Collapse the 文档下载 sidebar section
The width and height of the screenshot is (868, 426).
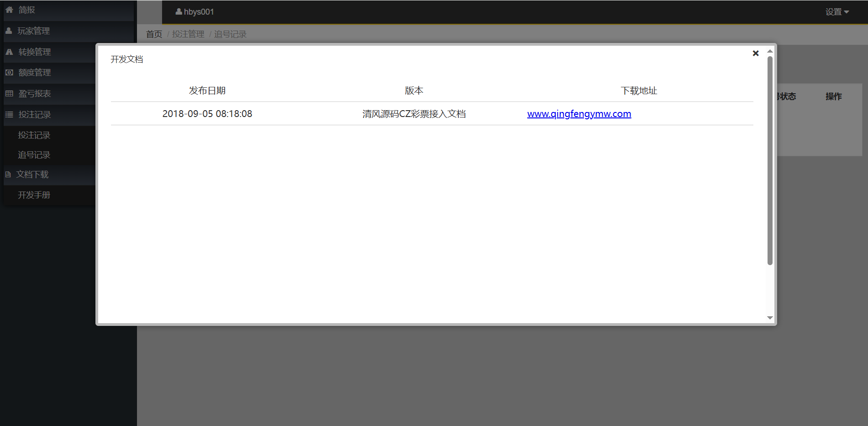(32, 174)
